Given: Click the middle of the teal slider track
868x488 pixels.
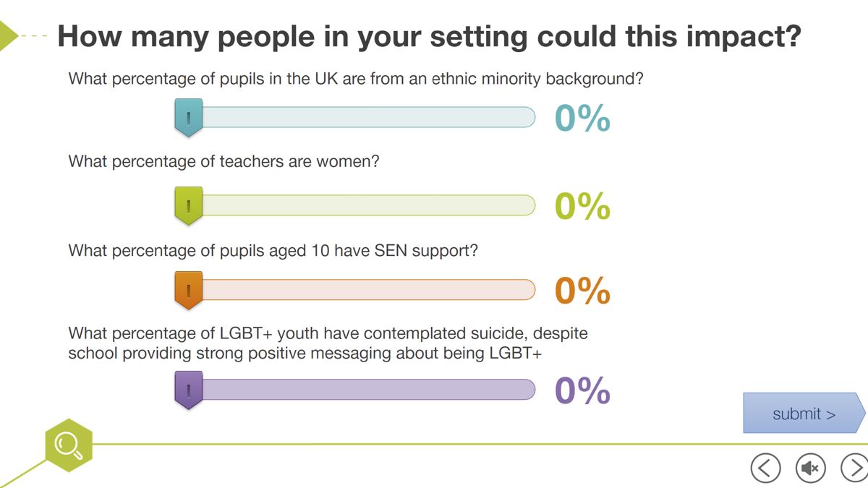Looking at the screenshot, I should tap(369, 117).
